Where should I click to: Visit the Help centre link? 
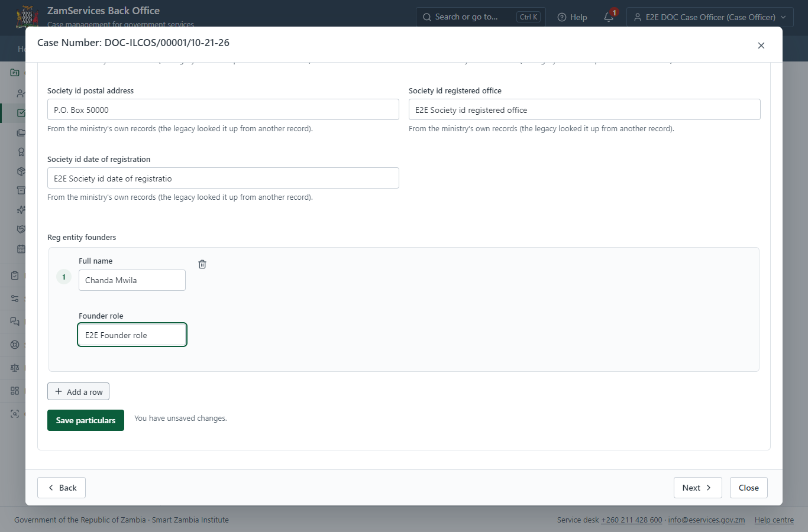tap(774, 520)
